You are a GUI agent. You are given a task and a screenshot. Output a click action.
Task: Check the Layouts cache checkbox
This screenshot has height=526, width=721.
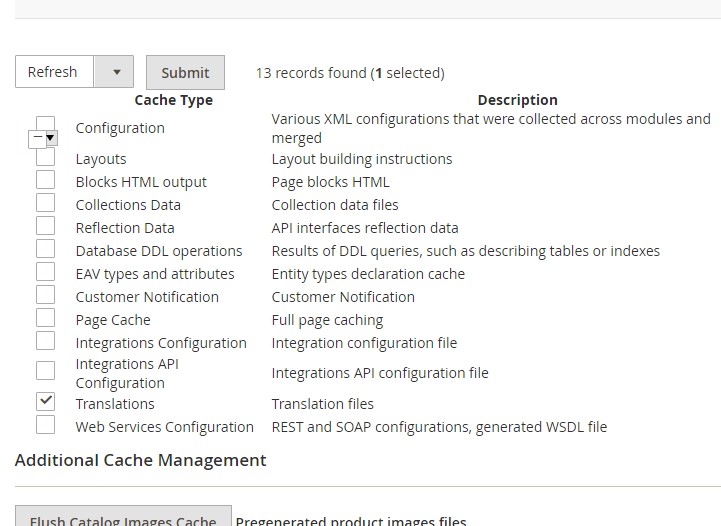45,158
